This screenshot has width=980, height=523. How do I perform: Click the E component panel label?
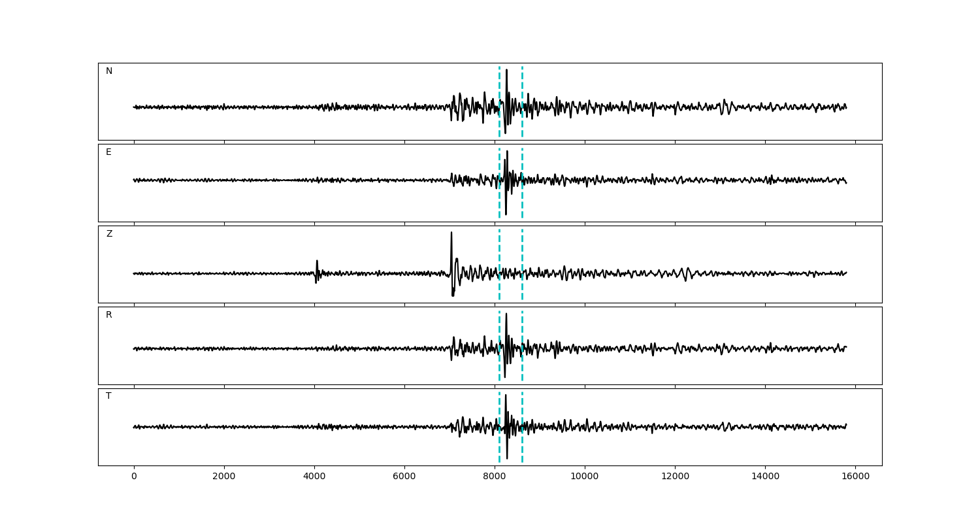click(x=108, y=152)
